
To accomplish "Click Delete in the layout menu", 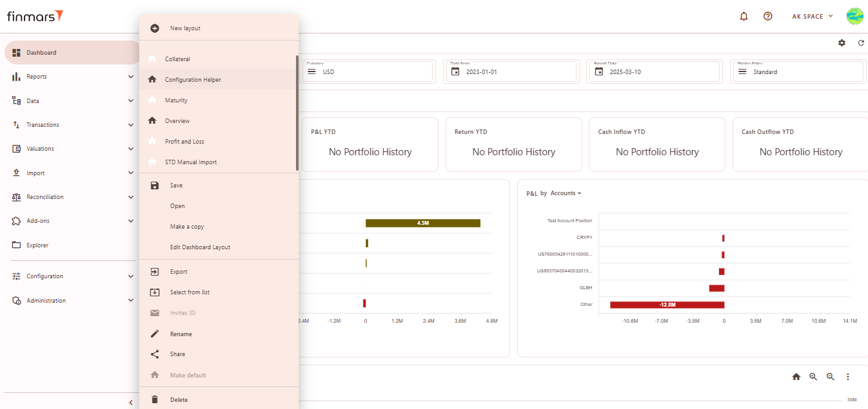I will (x=179, y=400).
